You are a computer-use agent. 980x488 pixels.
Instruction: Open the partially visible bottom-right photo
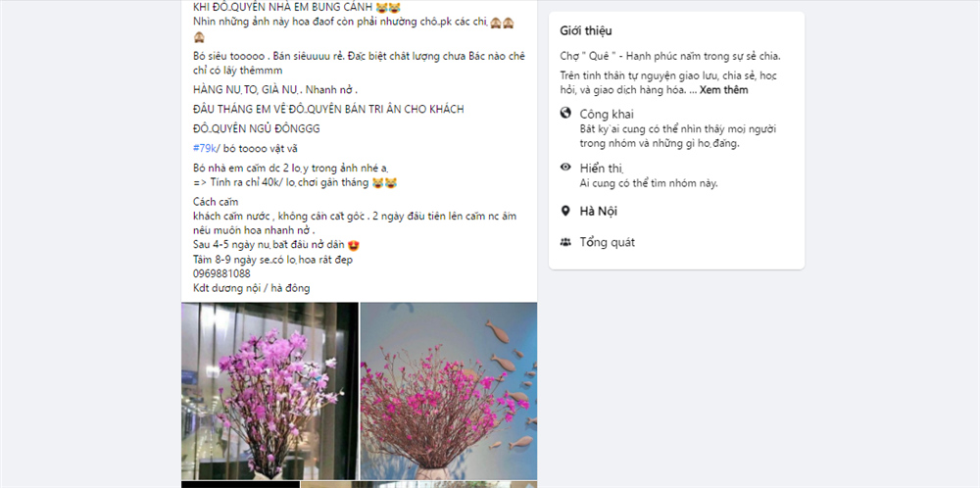[418, 485]
